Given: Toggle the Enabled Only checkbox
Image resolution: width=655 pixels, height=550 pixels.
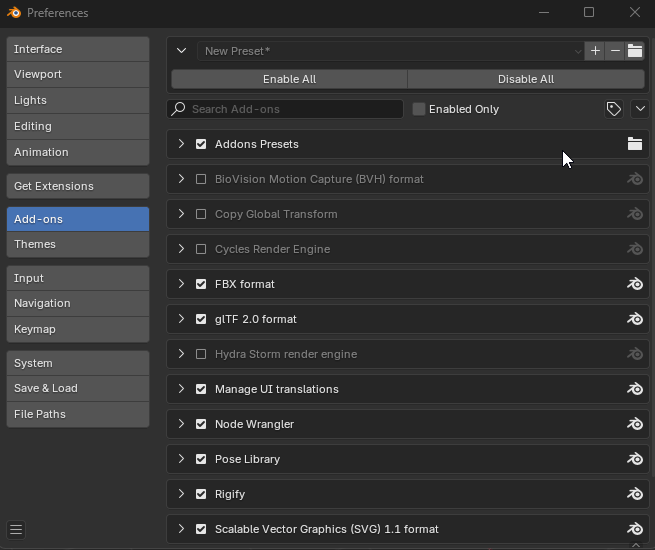Looking at the screenshot, I should pos(419,109).
